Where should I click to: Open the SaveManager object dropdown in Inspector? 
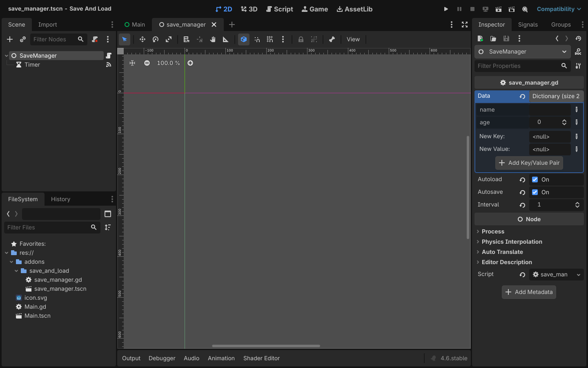(523, 52)
